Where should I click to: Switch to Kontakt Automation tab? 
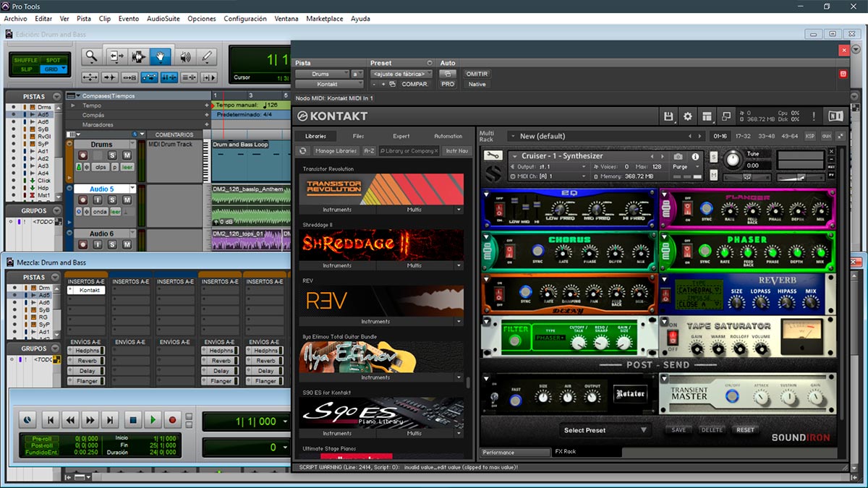(448, 136)
